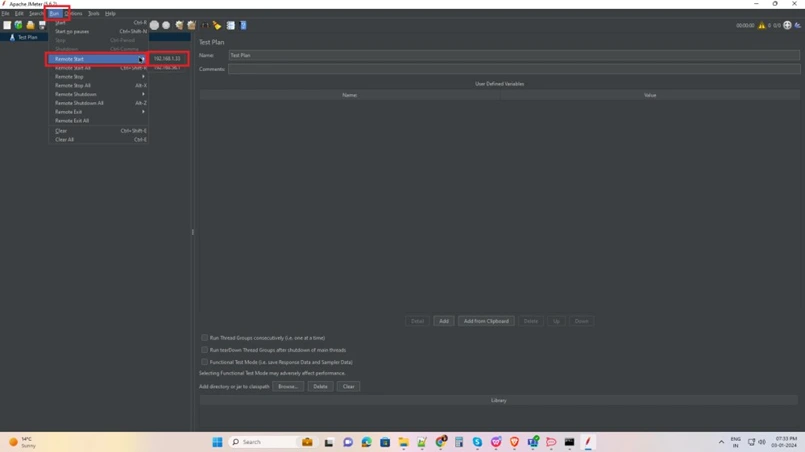
Task: Click the Search binoculars toolbar icon
Action: 205,25
